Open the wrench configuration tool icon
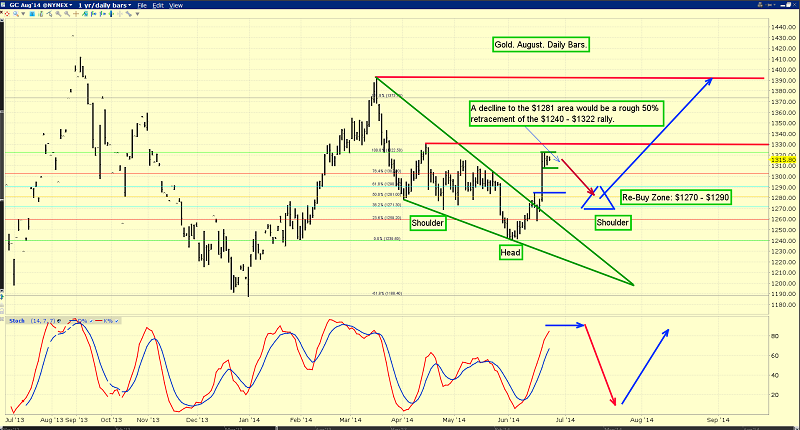The image size is (800, 430). click(129, 14)
